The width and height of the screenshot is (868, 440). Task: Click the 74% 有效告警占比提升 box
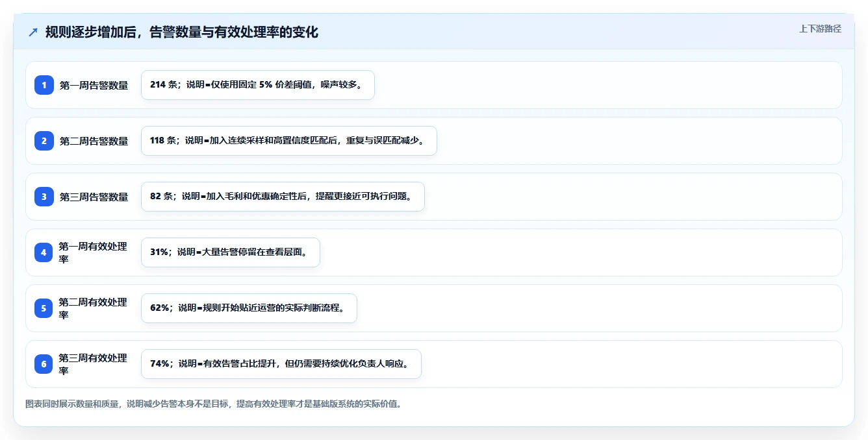tap(281, 364)
